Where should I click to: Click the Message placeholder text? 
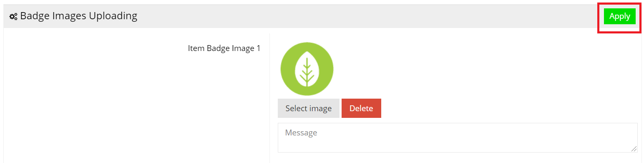coord(301,133)
